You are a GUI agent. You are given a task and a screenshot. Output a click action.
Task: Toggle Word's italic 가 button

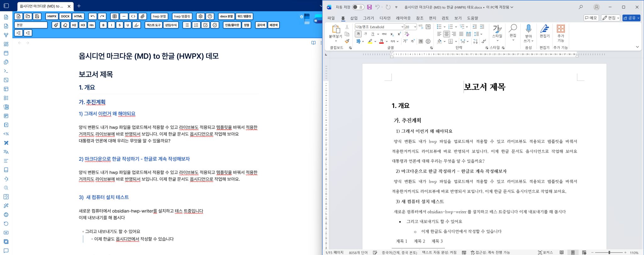(x=365, y=34)
